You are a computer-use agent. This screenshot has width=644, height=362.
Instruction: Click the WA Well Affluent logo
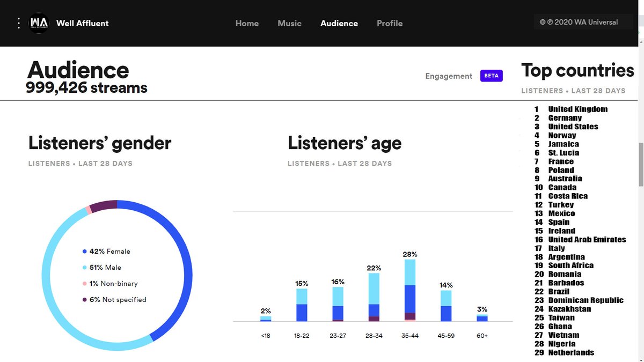(39, 23)
